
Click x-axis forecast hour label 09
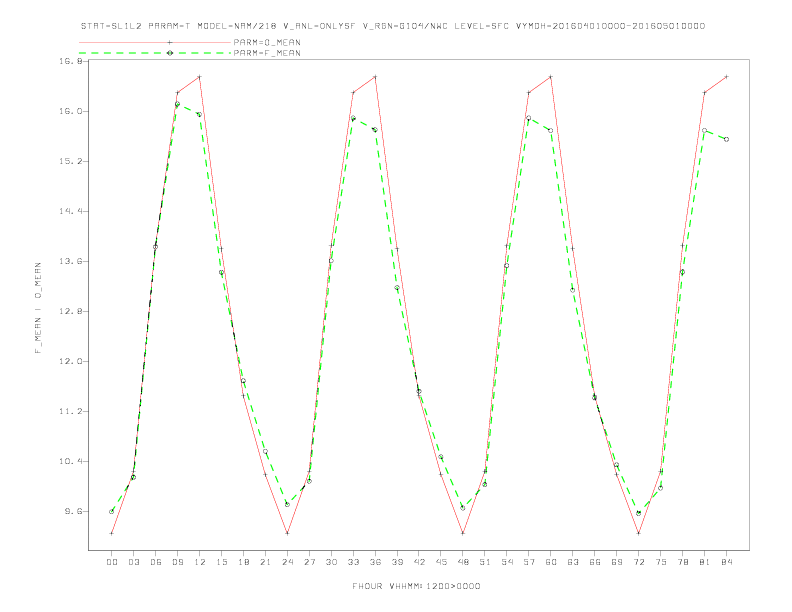click(x=177, y=562)
